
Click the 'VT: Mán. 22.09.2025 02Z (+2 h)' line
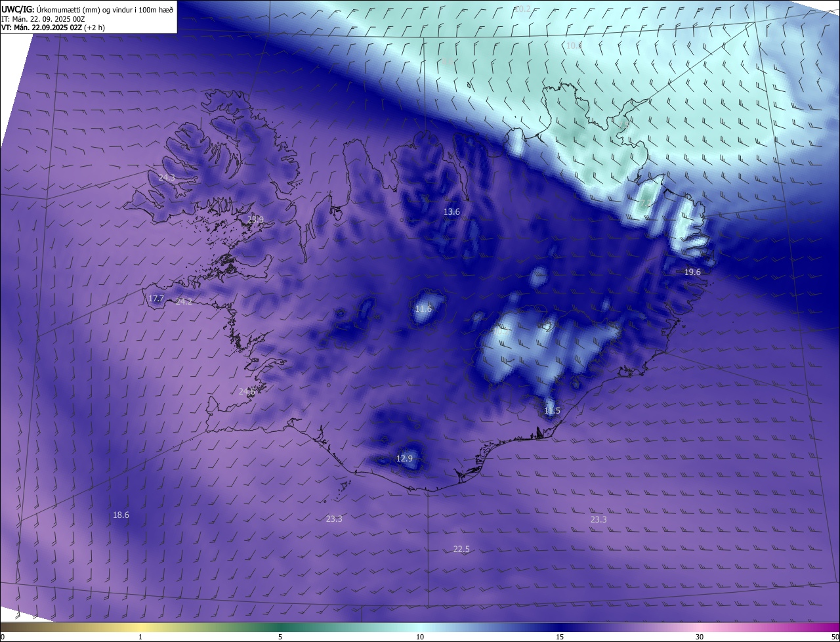53,28
